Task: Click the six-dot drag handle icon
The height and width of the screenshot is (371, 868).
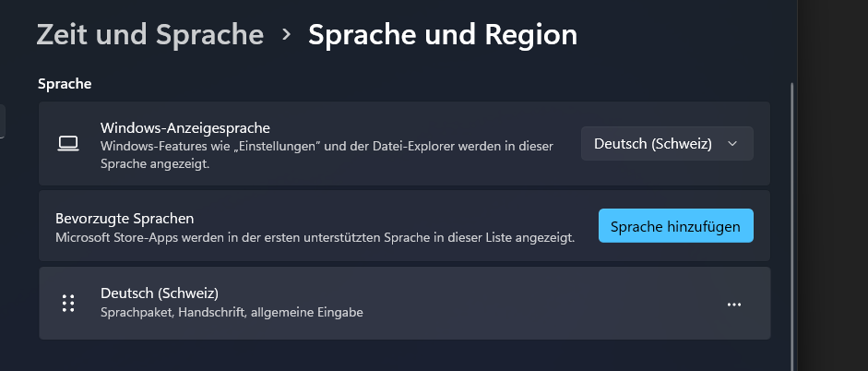Action: pyautogui.click(x=67, y=303)
